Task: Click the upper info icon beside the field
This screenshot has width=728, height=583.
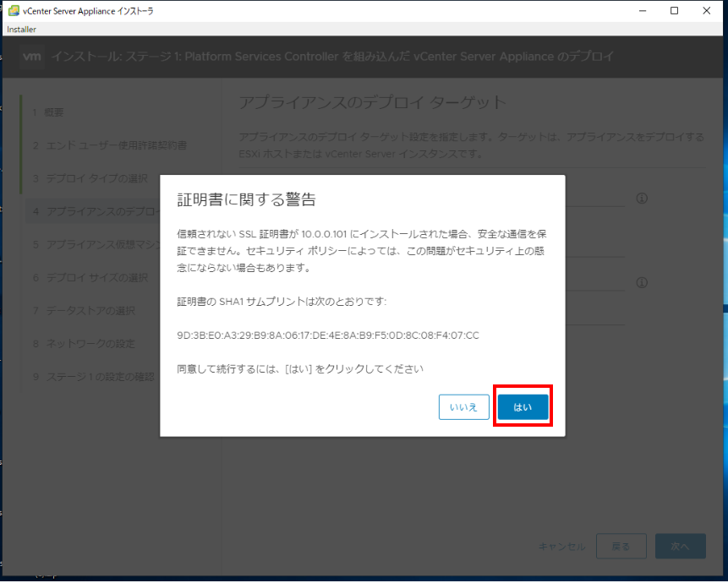Action: 642,199
